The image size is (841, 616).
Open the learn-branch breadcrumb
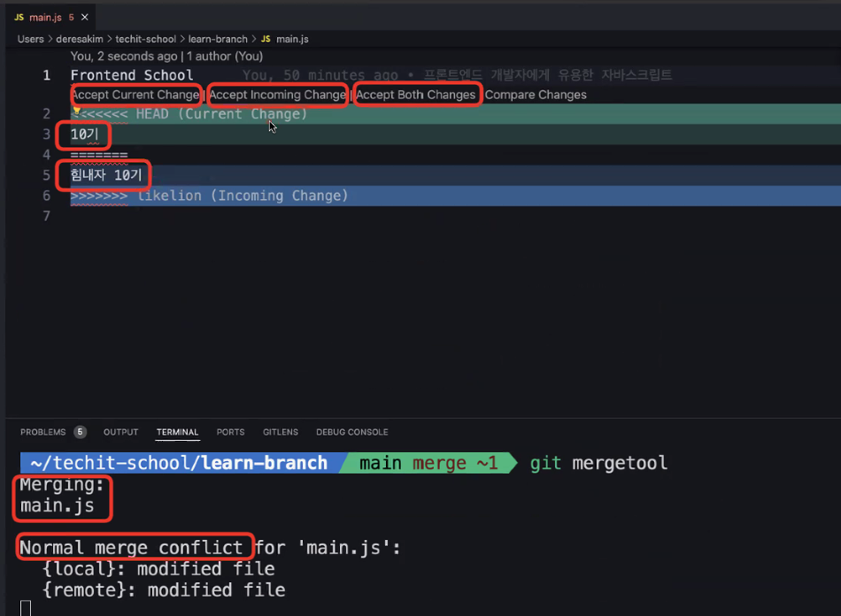coord(218,39)
